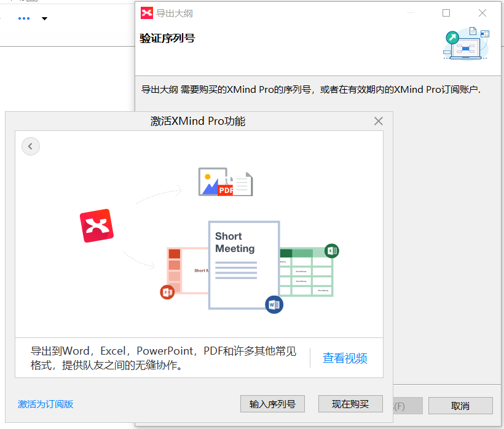This screenshot has height=429, width=504.
Task: Click the three blue dots overflow icon
Action: [x=24, y=18]
